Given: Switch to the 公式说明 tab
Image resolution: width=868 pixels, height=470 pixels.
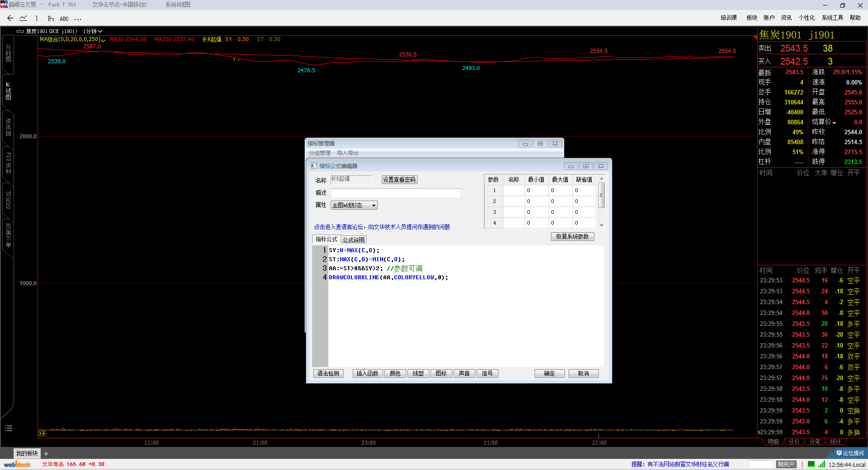Looking at the screenshot, I should click(x=353, y=240).
